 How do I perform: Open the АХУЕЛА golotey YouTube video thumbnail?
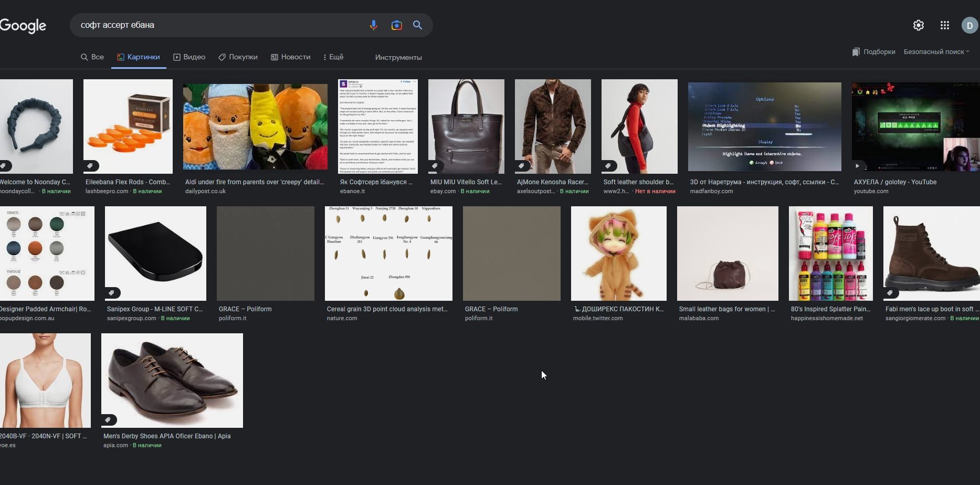click(x=915, y=126)
